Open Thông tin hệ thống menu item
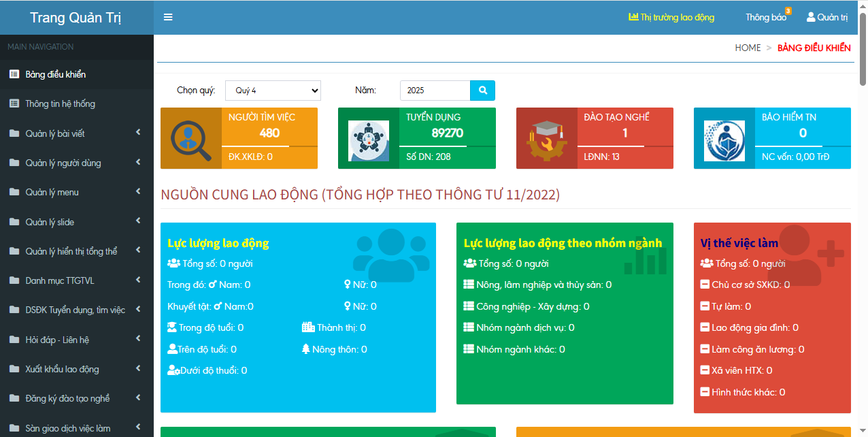Image resolution: width=868 pixels, height=437 pixels. [60, 103]
